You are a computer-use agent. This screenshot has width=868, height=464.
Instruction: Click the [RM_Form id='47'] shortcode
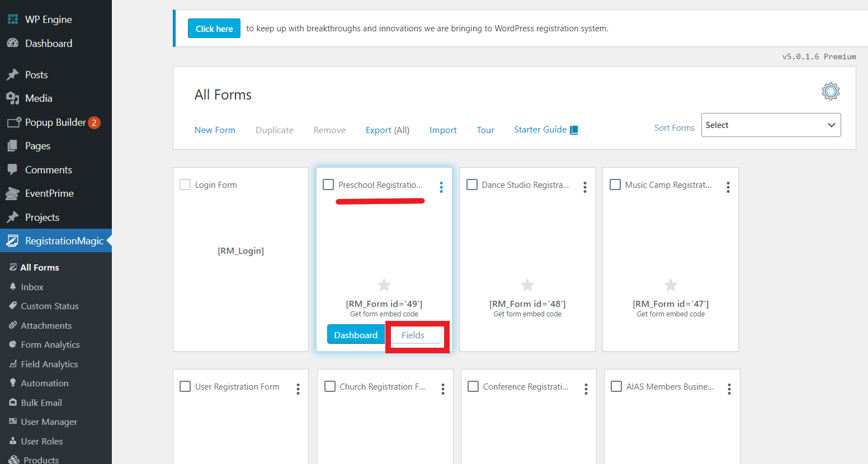671,304
